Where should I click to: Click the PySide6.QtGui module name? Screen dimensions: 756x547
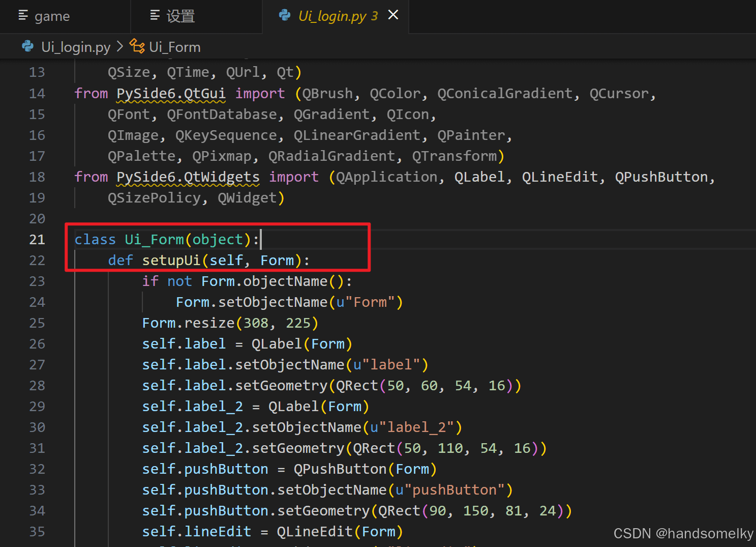[x=171, y=94]
